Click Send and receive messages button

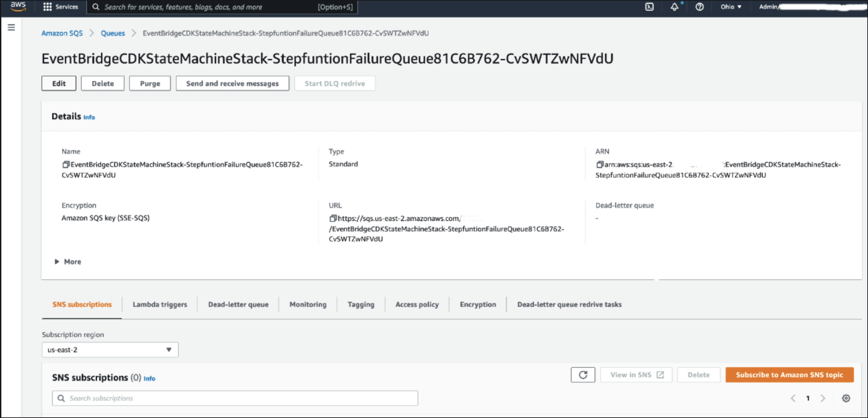tap(233, 83)
